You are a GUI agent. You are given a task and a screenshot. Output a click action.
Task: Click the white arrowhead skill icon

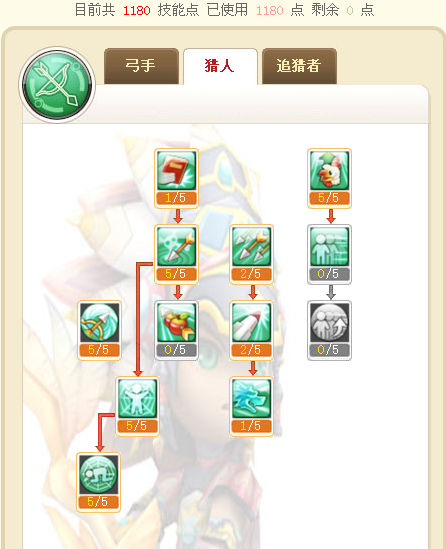(251, 322)
